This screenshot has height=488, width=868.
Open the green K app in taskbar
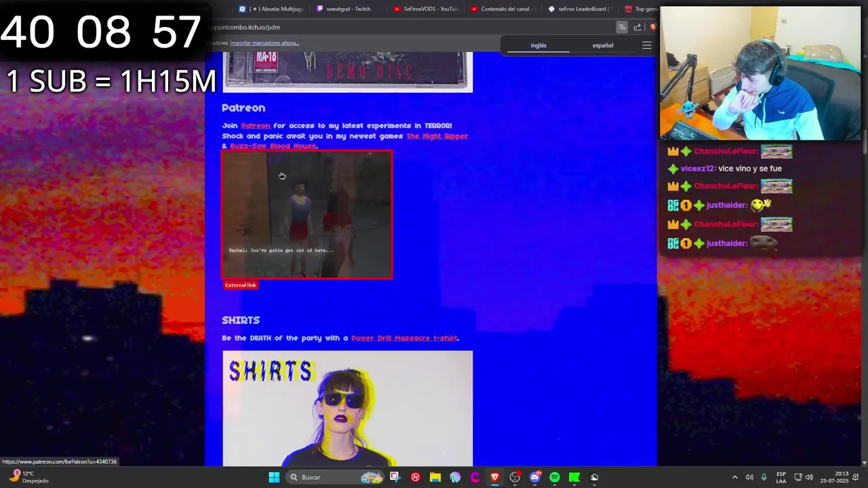(x=574, y=477)
